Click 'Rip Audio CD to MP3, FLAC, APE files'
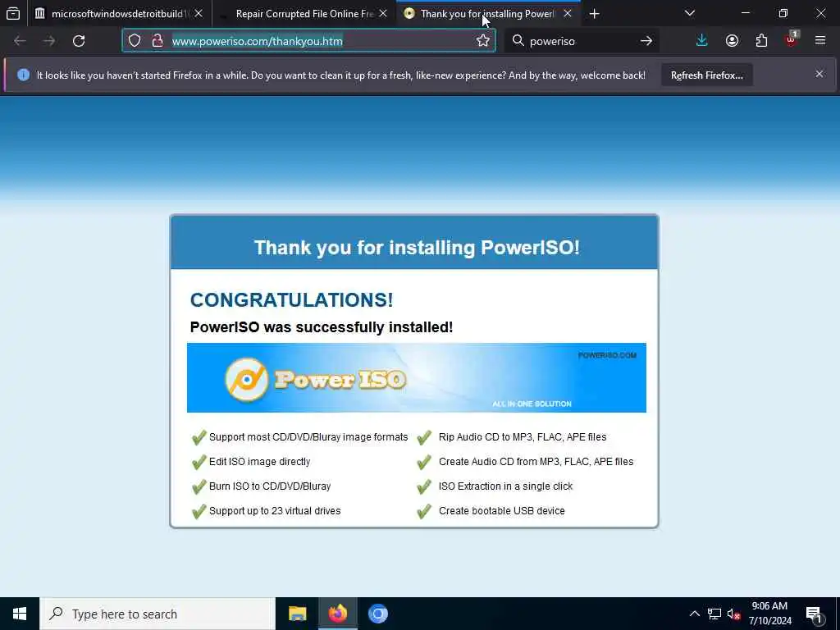Image resolution: width=840 pixels, height=630 pixels. tap(523, 437)
